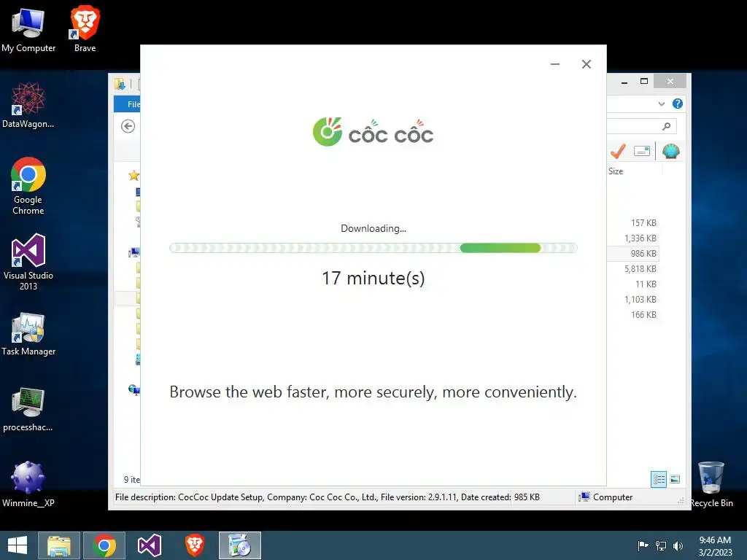747x560 pixels.
Task: Click the Explorer search magnifier icon
Action: pos(667,126)
